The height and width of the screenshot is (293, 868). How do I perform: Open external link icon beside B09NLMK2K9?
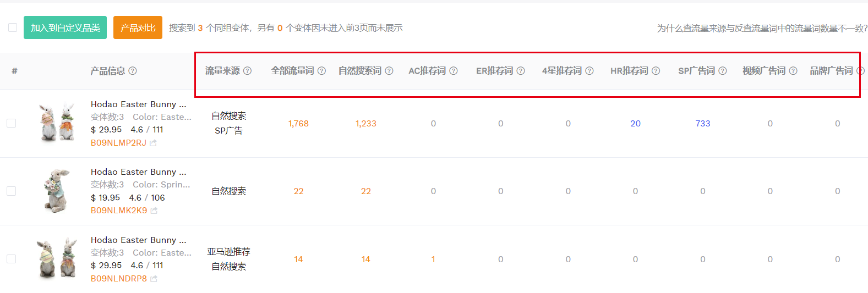[154, 211]
